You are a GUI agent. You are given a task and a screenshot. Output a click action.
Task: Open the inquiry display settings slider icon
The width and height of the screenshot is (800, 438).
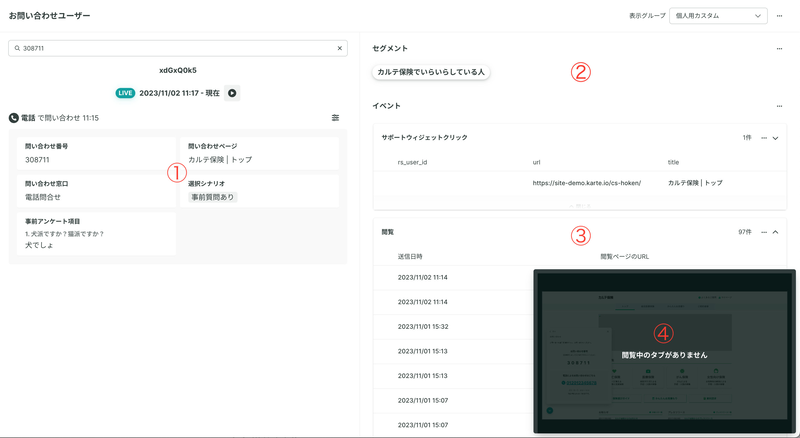pyautogui.click(x=335, y=117)
